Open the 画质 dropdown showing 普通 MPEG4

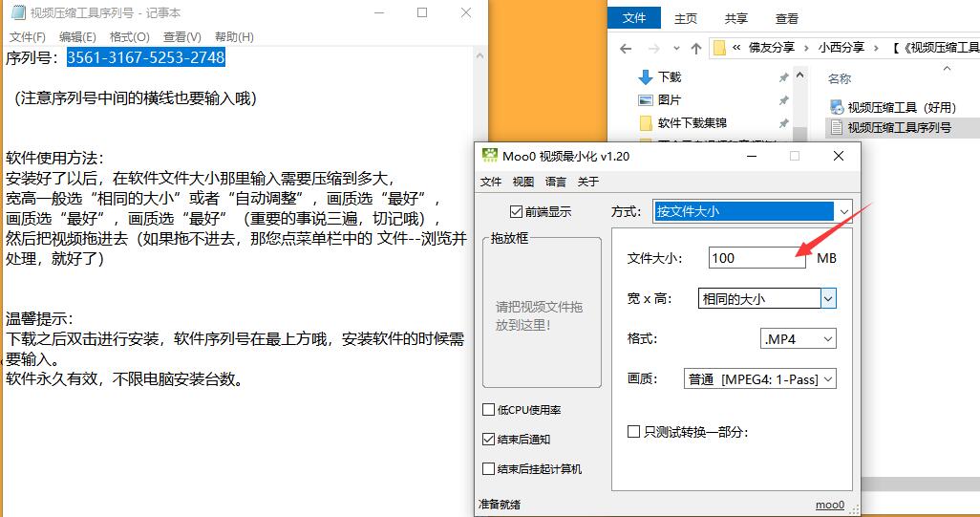(x=760, y=378)
